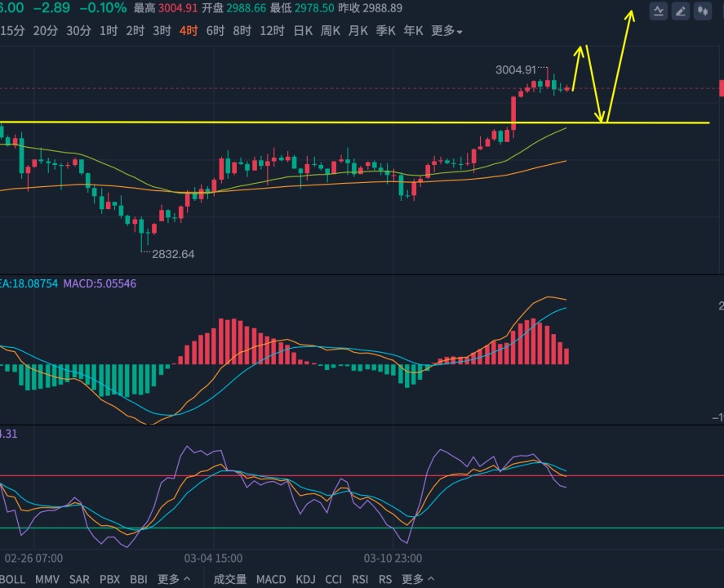This screenshot has width=724, height=588.
Task: Select the RSI sub-indicator
Action: 360,579
